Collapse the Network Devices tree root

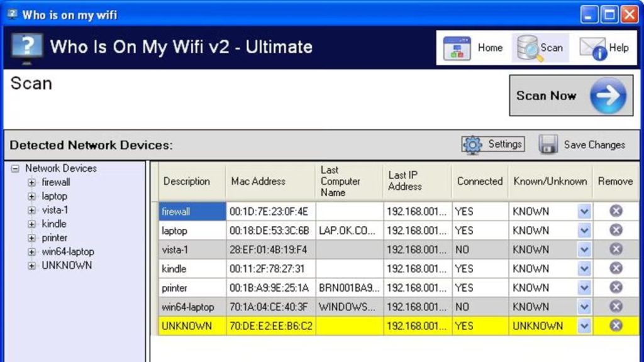pos(15,168)
